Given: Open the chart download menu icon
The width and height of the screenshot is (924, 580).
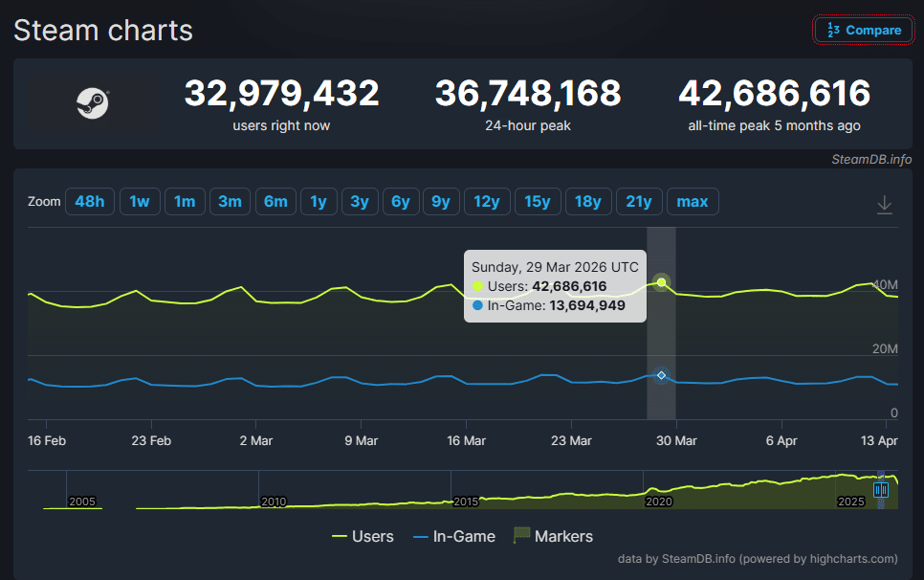Looking at the screenshot, I should (885, 205).
